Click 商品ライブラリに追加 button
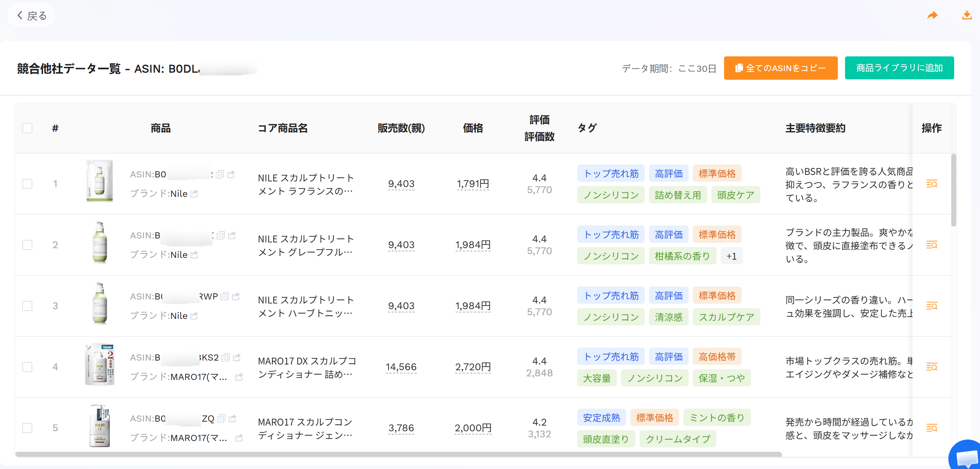 click(x=899, y=68)
